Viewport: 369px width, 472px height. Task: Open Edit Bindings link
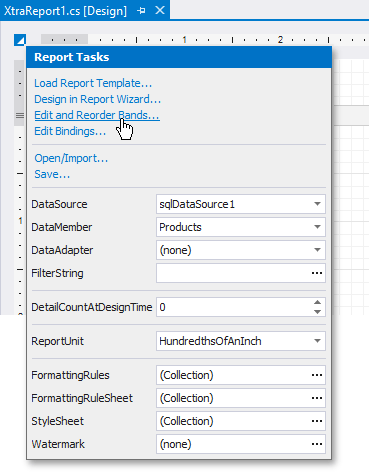tap(70, 131)
